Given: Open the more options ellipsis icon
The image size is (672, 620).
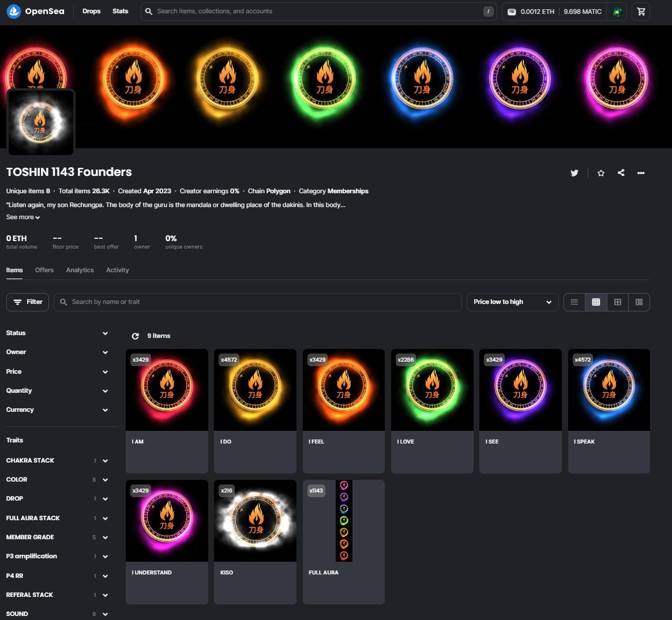Looking at the screenshot, I should pos(641,172).
